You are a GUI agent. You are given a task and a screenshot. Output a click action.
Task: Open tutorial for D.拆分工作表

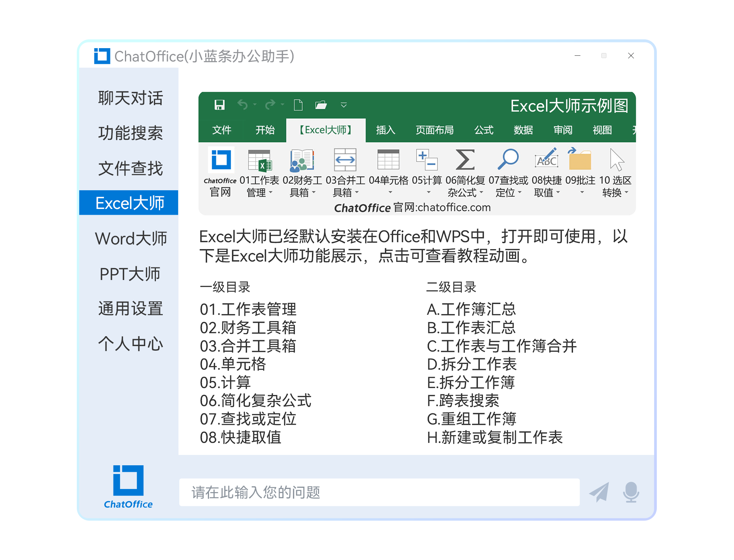[472, 364]
